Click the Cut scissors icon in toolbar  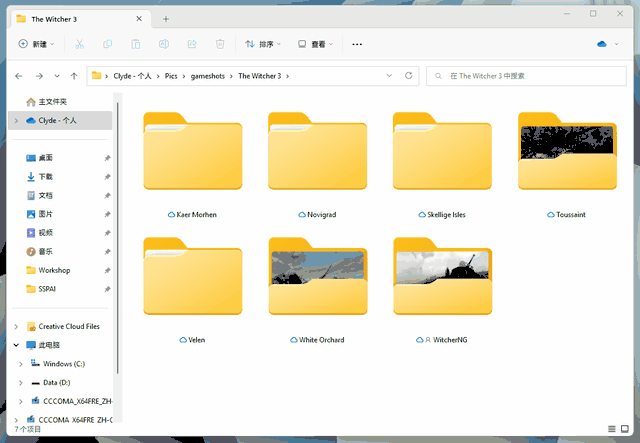tap(80, 44)
